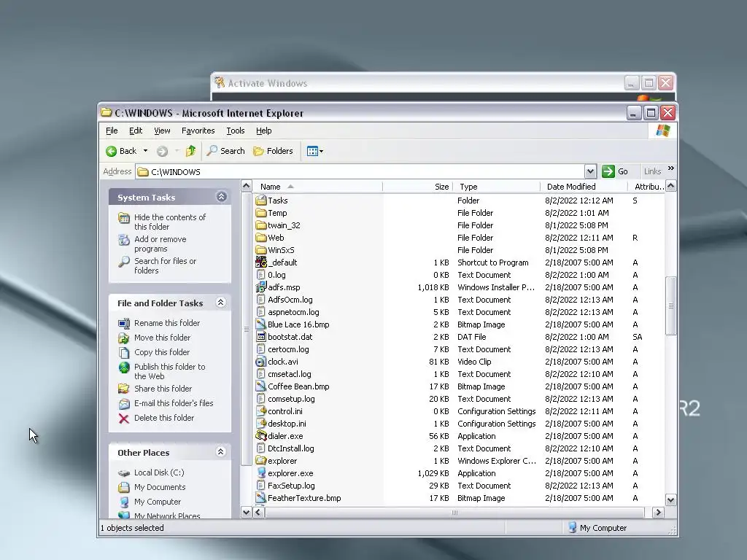Select the control.ini file icon

tap(260, 411)
